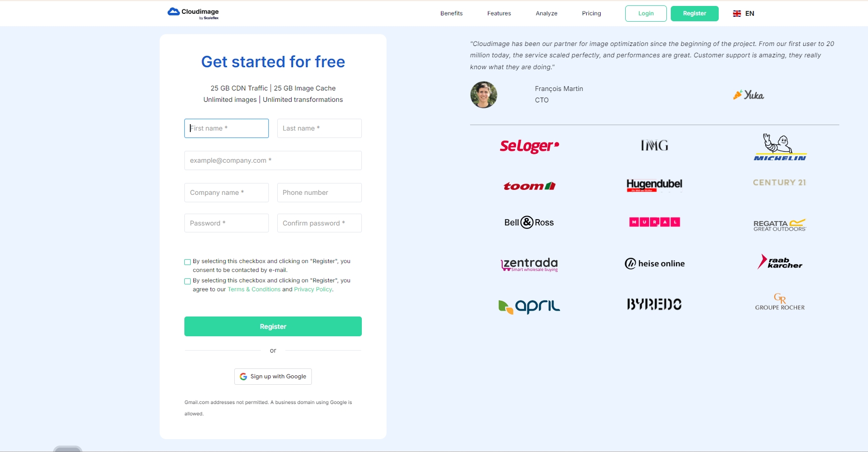The image size is (868, 452).
Task: Click the Login button in header
Action: coord(646,13)
